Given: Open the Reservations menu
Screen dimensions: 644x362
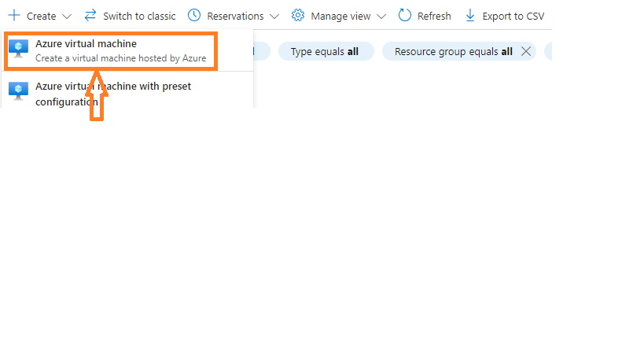Looking at the screenshot, I should [235, 16].
